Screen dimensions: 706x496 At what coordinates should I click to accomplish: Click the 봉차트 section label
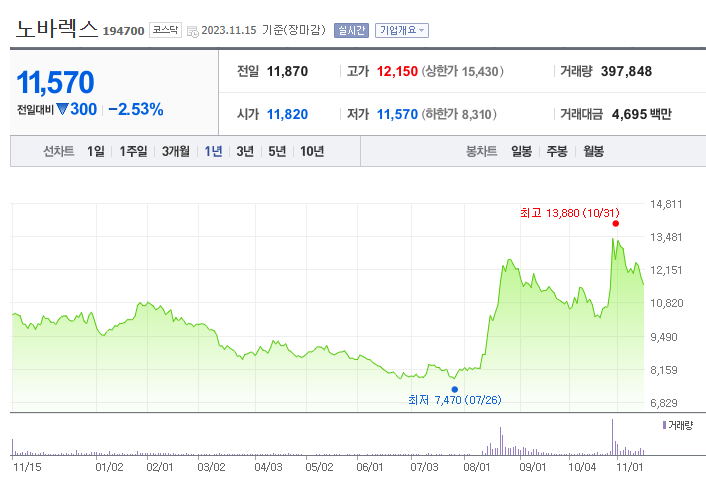pyautogui.click(x=481, y=151)
